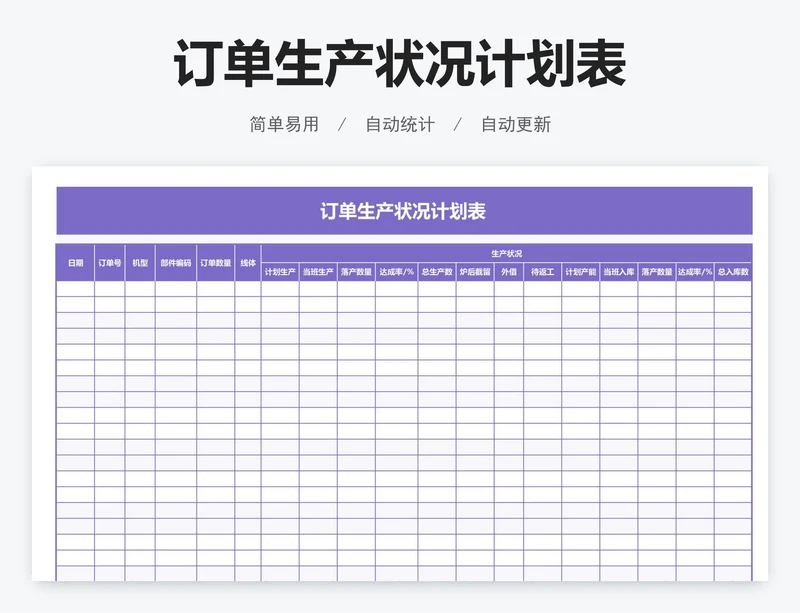Click the 简单易用 subtitle text
The image size is (800, 613).
click(284, 124)
